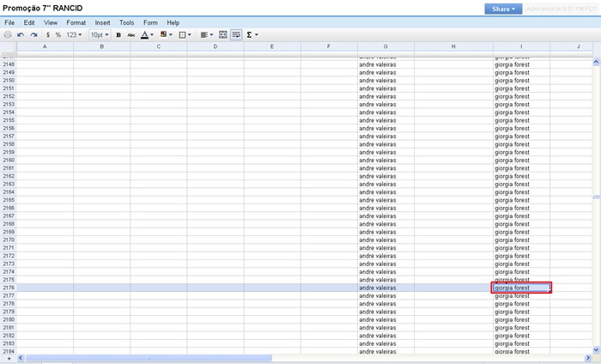Open the 10pt font size dropdown
This screenshot has width=601, height=364.
[100, 35]
